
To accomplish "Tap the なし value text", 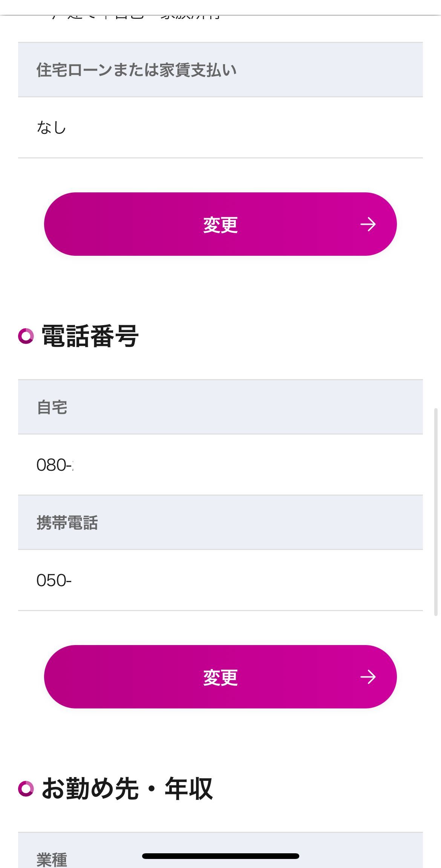I will click(52, 128).
